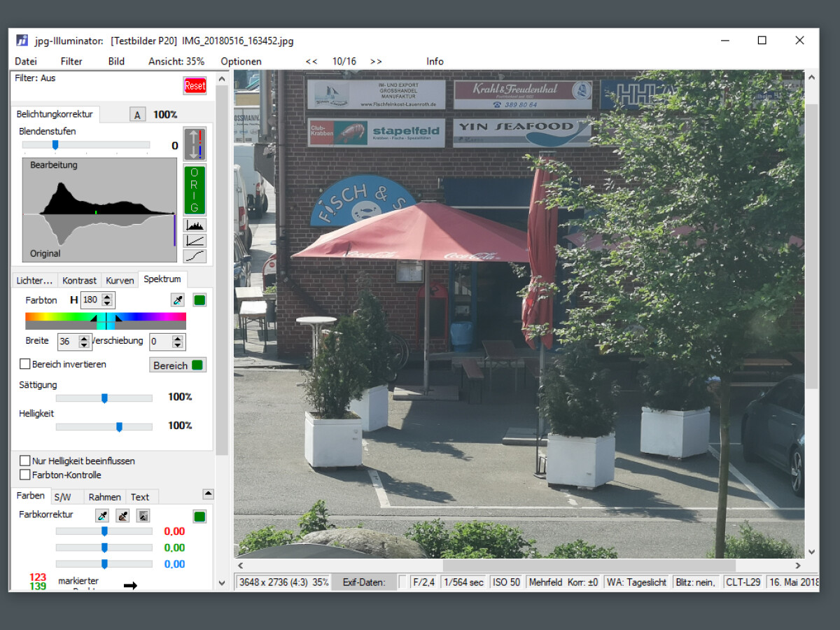Enable the Bereich invertieren checkbox

tap(25, 364)
